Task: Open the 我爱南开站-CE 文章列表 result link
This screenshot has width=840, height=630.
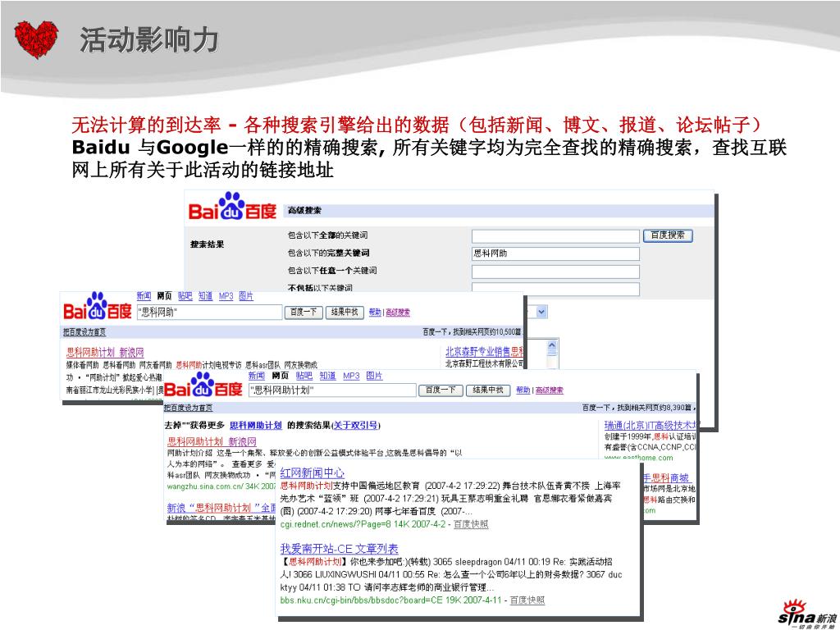Action: click(x=339, y=549)
